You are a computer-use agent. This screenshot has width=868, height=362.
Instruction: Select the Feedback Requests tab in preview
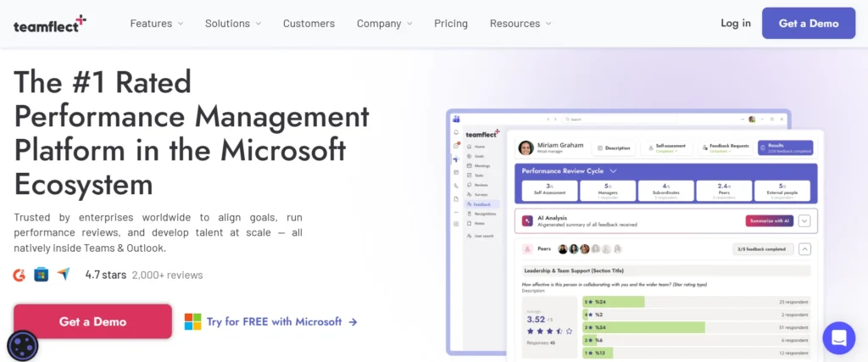tap(726, 148)
